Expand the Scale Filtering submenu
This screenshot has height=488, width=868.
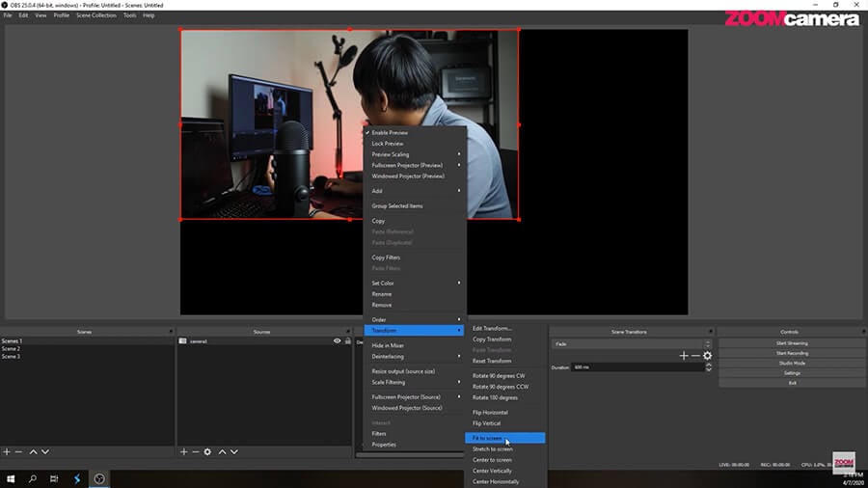coord(415,382)
